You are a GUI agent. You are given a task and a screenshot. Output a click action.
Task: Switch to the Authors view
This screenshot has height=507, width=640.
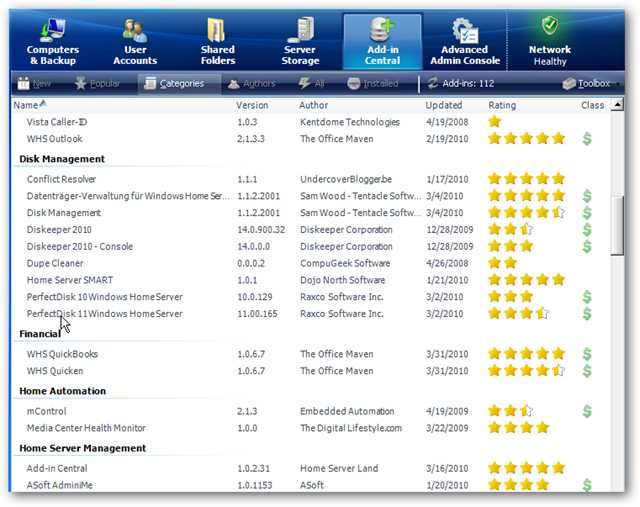(x=251, y=84)
